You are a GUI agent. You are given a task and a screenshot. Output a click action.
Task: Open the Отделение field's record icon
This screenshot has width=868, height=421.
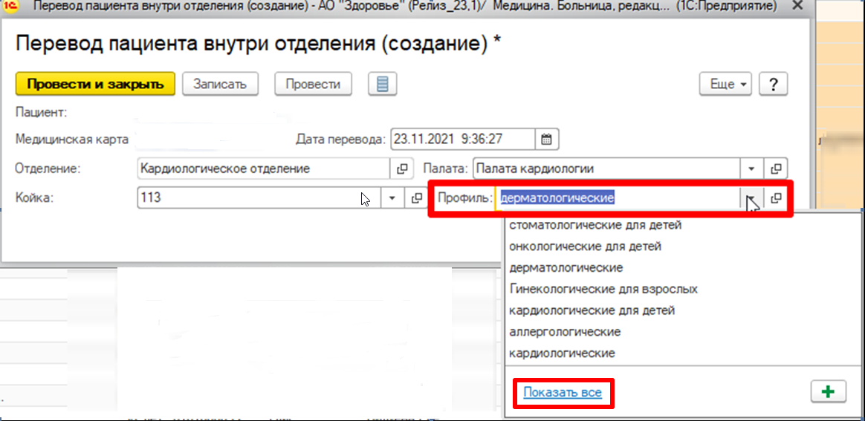(402, 169)
